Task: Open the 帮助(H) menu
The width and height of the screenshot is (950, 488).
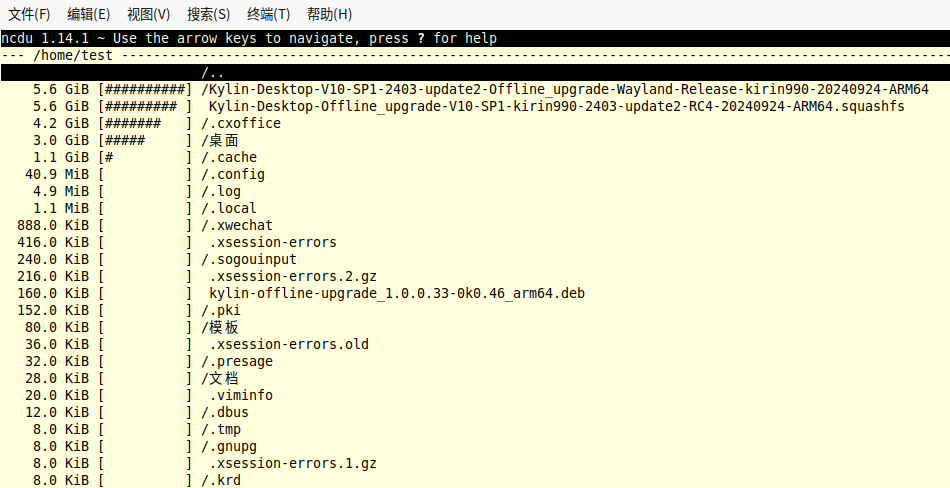Action: (329, 14)
